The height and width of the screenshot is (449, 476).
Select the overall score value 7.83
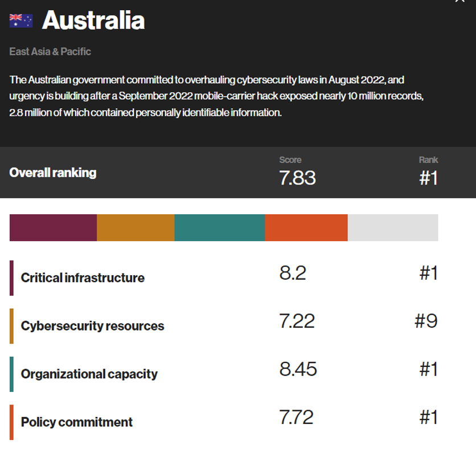pos(298,178)
